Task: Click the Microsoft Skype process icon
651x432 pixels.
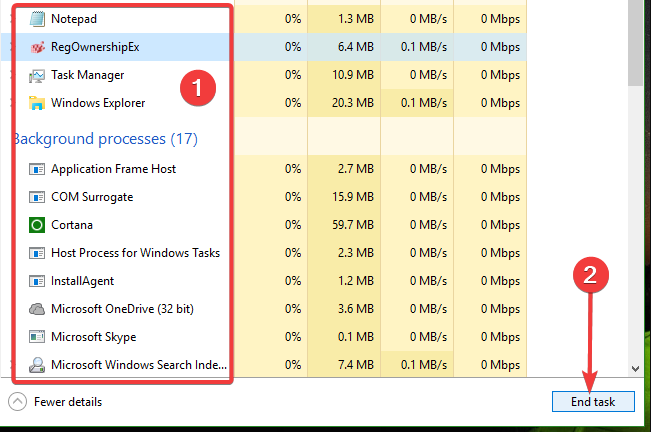Action: 37,337
